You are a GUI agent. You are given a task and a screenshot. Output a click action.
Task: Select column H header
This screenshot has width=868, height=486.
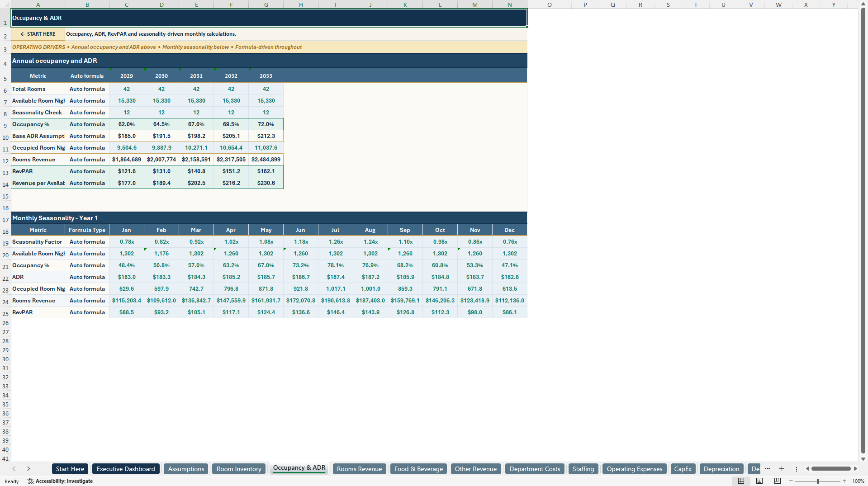[301, 5]
